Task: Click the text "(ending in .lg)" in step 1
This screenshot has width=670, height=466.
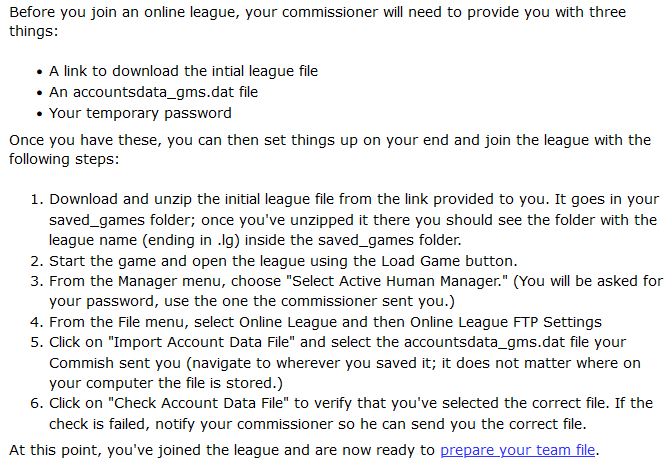Action: pos(191,240)
